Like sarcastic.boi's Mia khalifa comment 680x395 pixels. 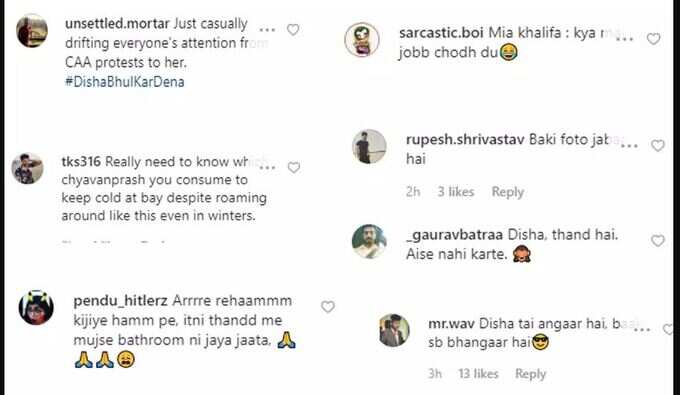654,39
